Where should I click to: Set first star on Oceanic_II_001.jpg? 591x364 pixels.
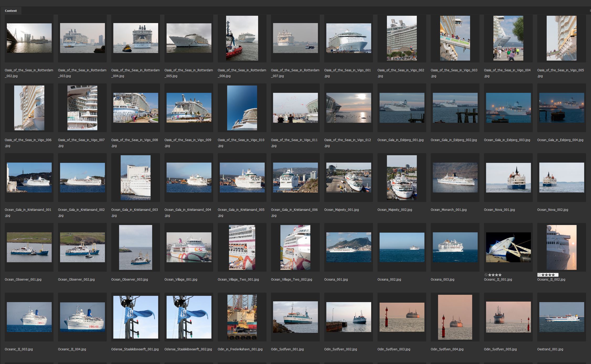click(489, 275)
